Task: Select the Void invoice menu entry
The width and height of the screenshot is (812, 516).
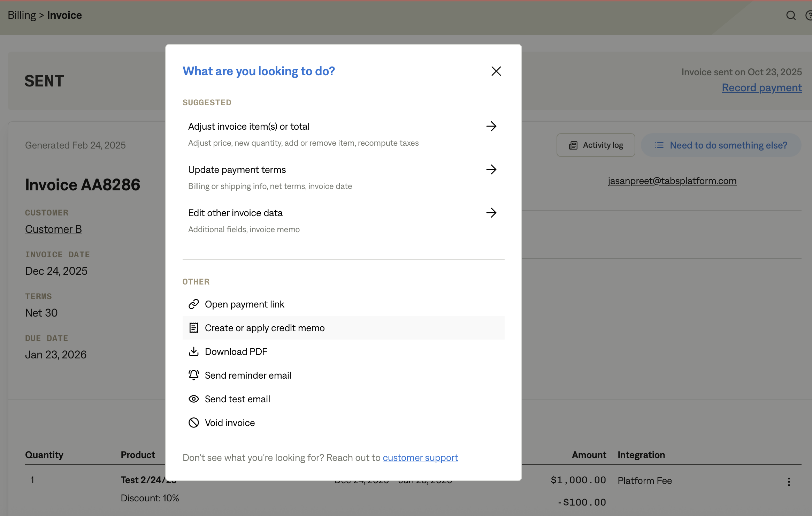Action: point(230,423)
